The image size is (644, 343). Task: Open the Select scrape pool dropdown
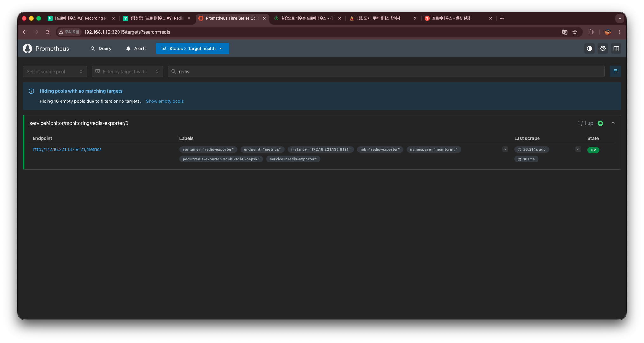55,72
